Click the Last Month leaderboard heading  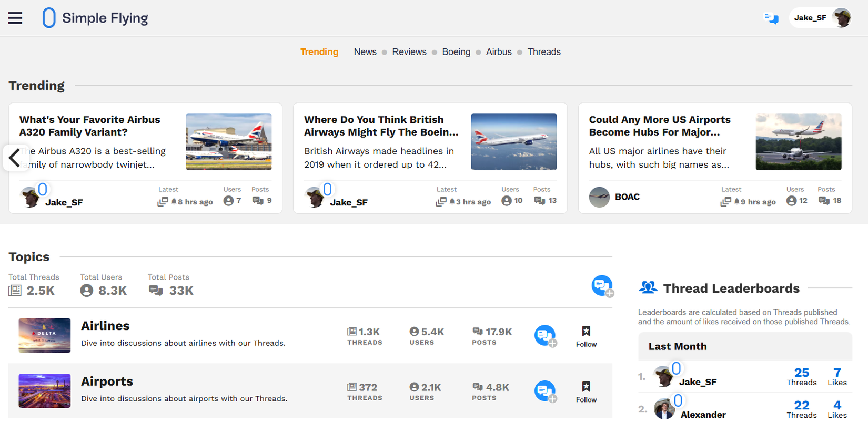678,346
